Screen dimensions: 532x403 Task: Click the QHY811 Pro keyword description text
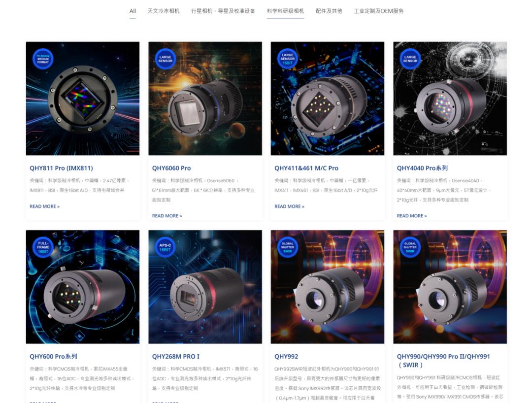pos(79,186)
